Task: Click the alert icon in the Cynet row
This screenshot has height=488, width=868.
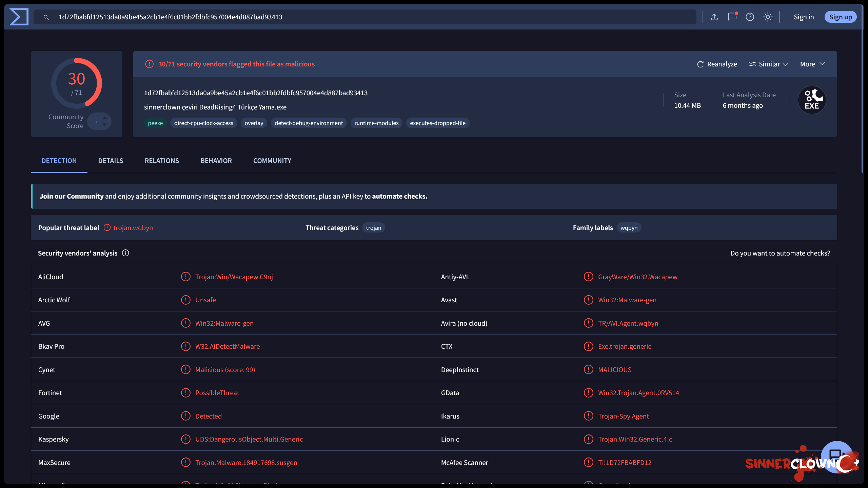Action: tap(186, 370)
